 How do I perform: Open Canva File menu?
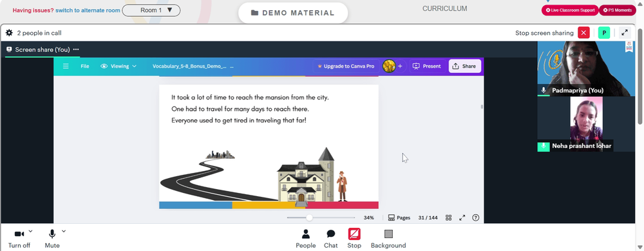coord(84,66)
